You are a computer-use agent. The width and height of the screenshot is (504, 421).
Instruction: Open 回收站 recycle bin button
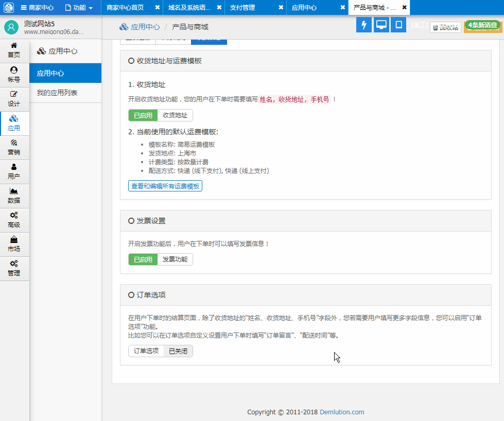point(445,28)
